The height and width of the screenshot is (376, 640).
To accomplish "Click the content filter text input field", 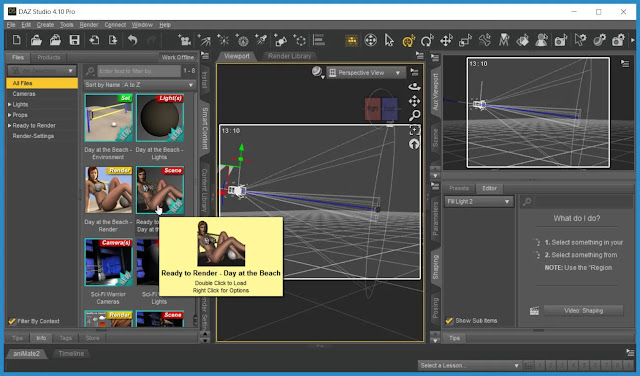I will click(x=139, y=71).
